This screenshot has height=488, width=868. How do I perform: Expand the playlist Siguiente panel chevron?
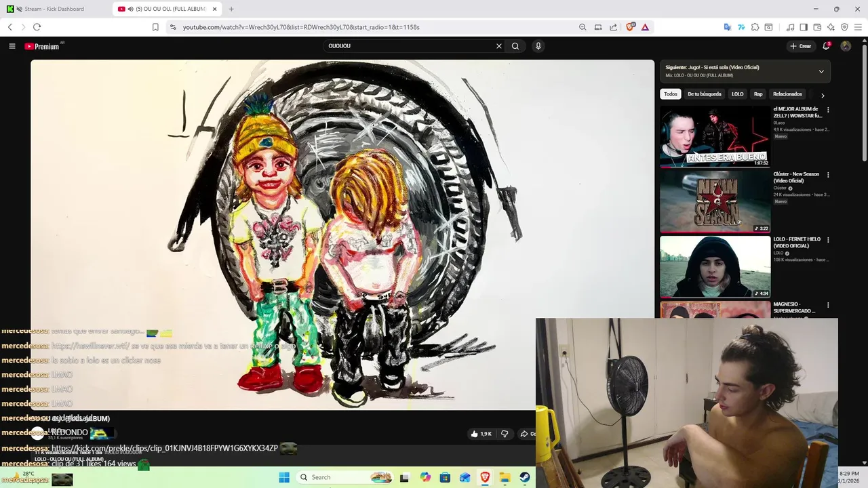821,71
